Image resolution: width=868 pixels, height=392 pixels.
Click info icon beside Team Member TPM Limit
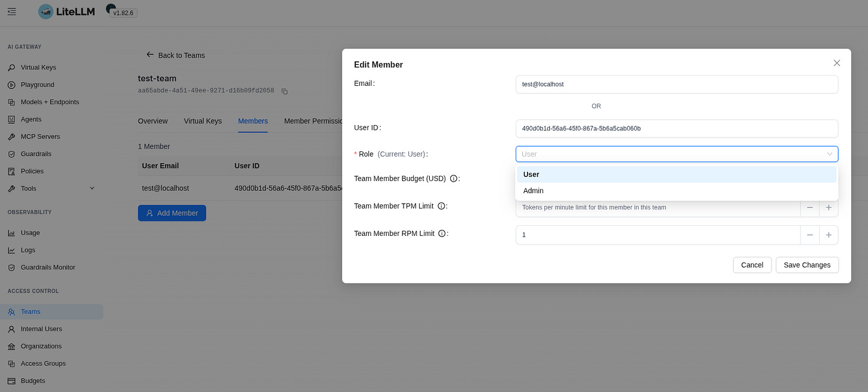coord(442,206)
